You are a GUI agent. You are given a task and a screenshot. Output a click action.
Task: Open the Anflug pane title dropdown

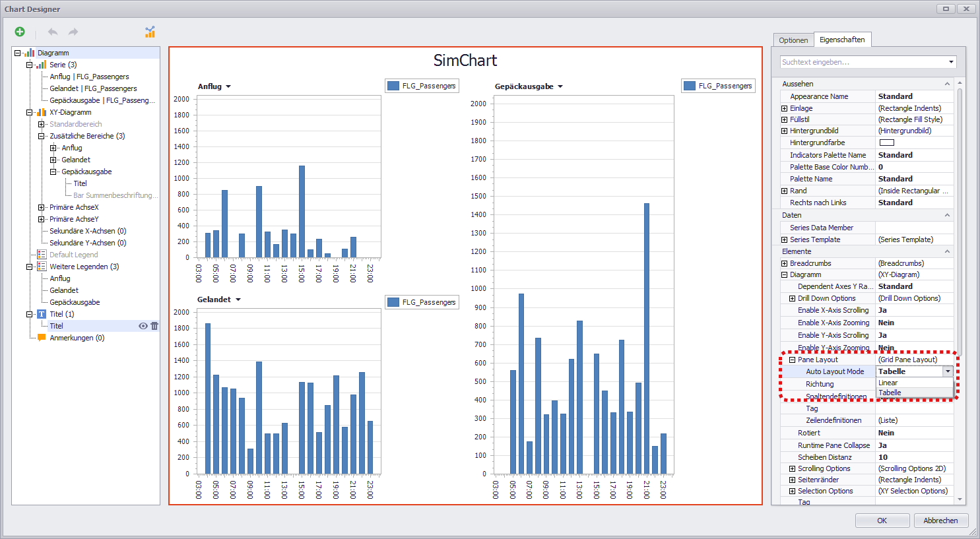[x=228, y=86]
